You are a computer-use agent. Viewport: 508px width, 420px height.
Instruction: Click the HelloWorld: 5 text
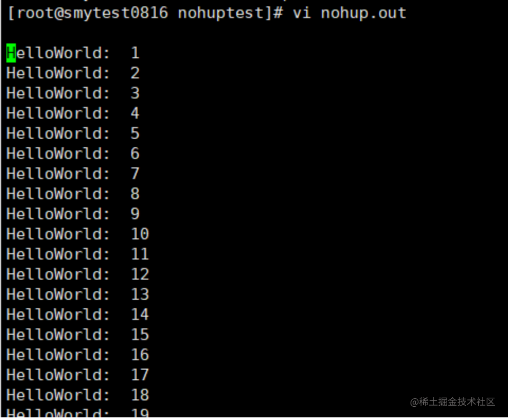73,133
